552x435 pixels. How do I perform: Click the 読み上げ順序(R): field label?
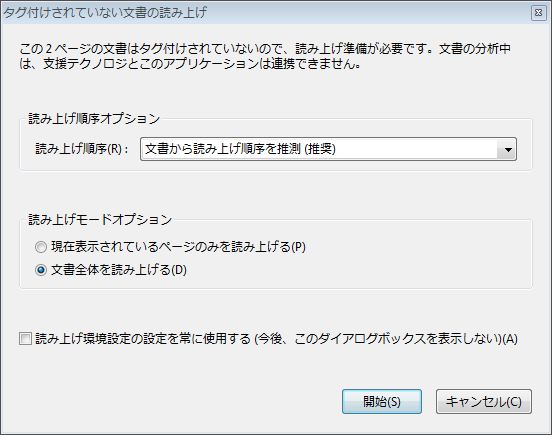point(82,149)
